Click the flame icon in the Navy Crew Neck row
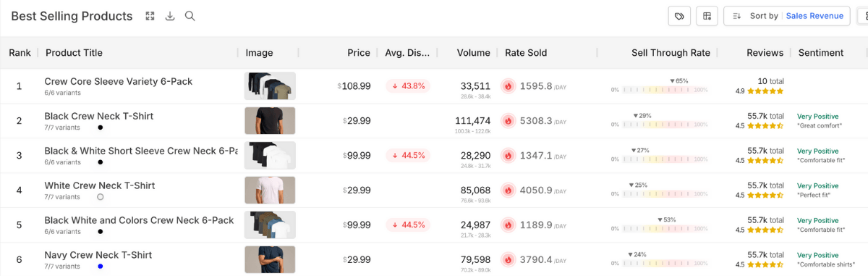 point(508,259)
